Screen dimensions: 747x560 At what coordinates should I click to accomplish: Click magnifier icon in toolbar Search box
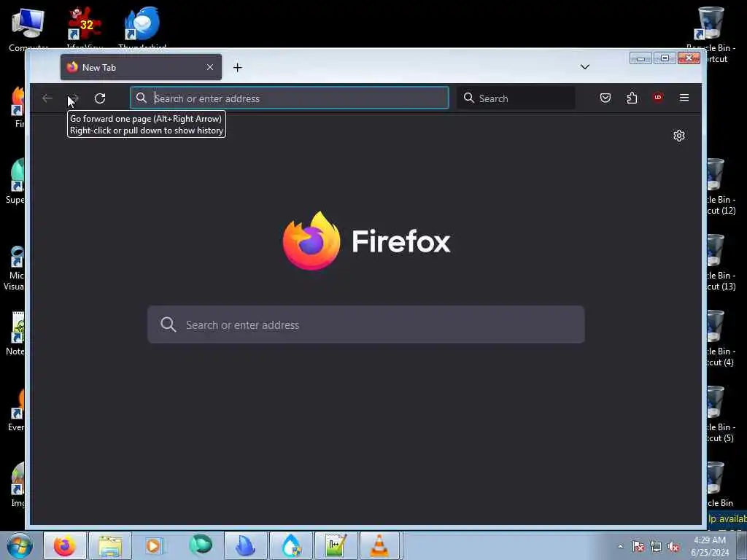click(x=469, y=98)
